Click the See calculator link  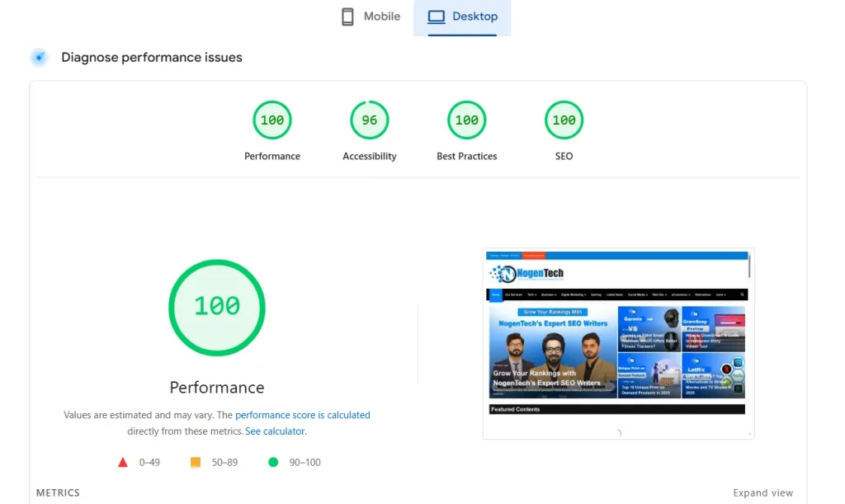click(275, 431)
